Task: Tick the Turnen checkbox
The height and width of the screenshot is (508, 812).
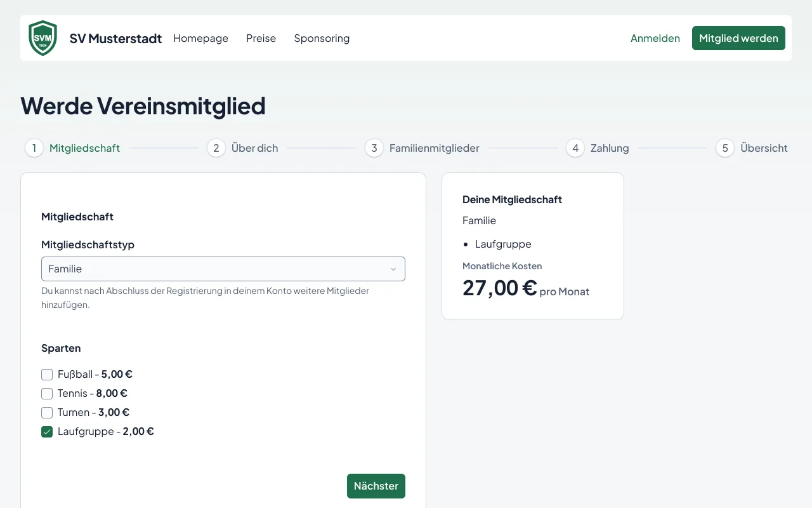Action: click(47, 413)
